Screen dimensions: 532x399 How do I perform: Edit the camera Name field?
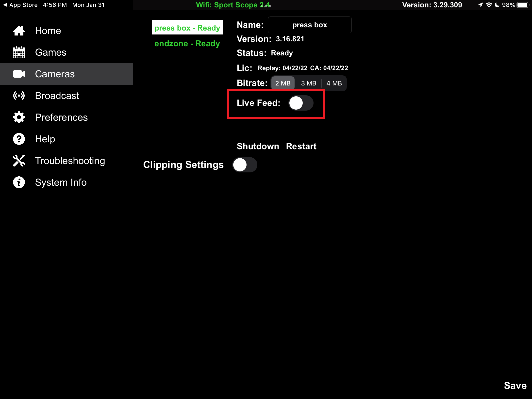(x=310, y=25)
